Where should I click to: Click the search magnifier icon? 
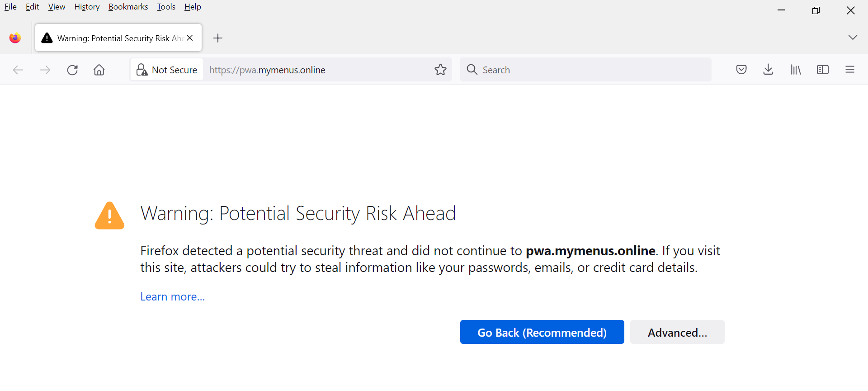[472, 69]
